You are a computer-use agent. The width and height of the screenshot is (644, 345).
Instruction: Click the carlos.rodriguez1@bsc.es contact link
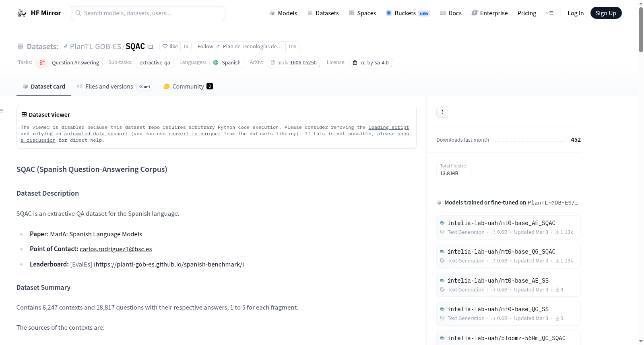click(116, 249)
